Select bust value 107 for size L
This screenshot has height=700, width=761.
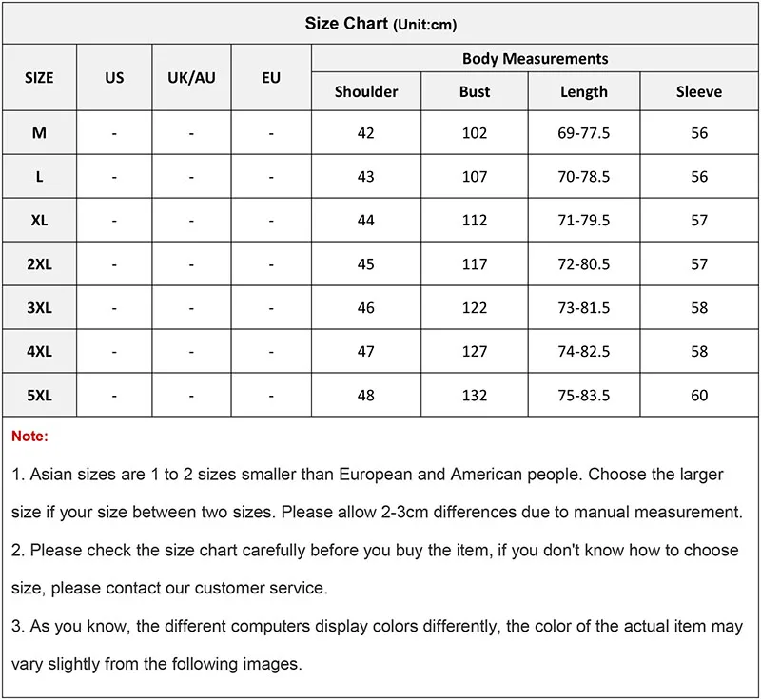pyautogui.click(x=474, y=176)
